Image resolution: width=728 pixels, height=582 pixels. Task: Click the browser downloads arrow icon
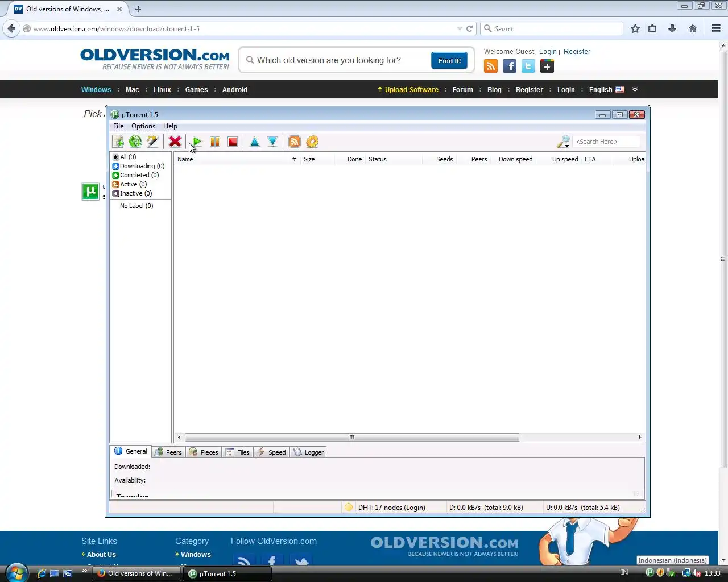click(672, 28)
